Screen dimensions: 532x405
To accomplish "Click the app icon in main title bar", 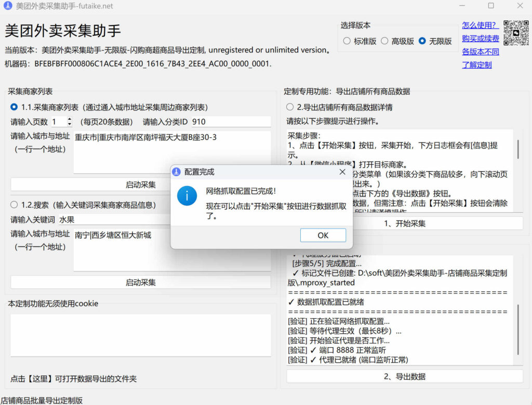I will pos(7,6).
